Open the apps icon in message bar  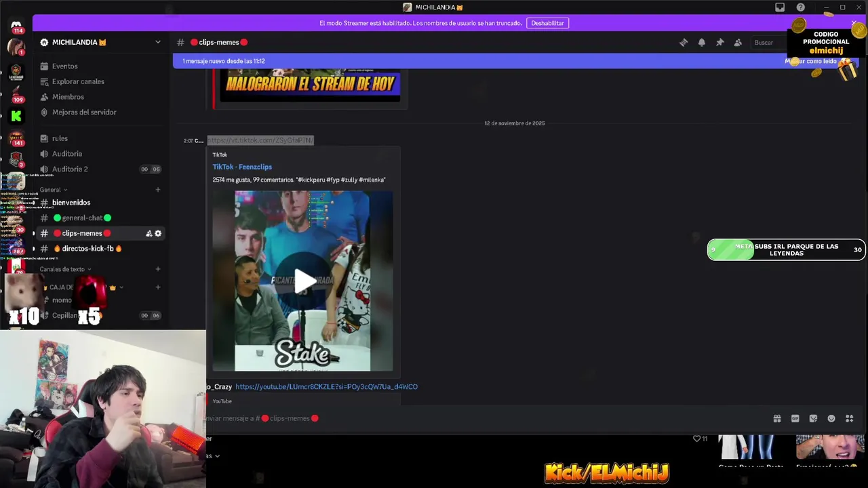pos(850,418)
